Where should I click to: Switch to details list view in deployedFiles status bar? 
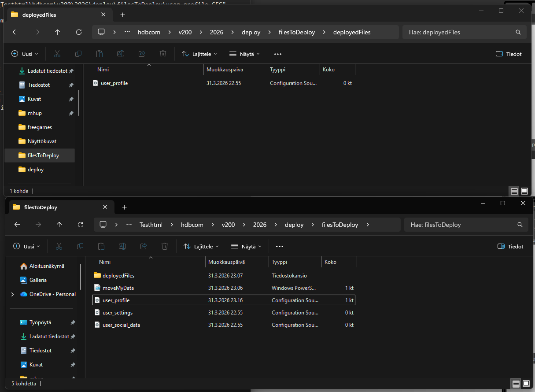point(514,191)
